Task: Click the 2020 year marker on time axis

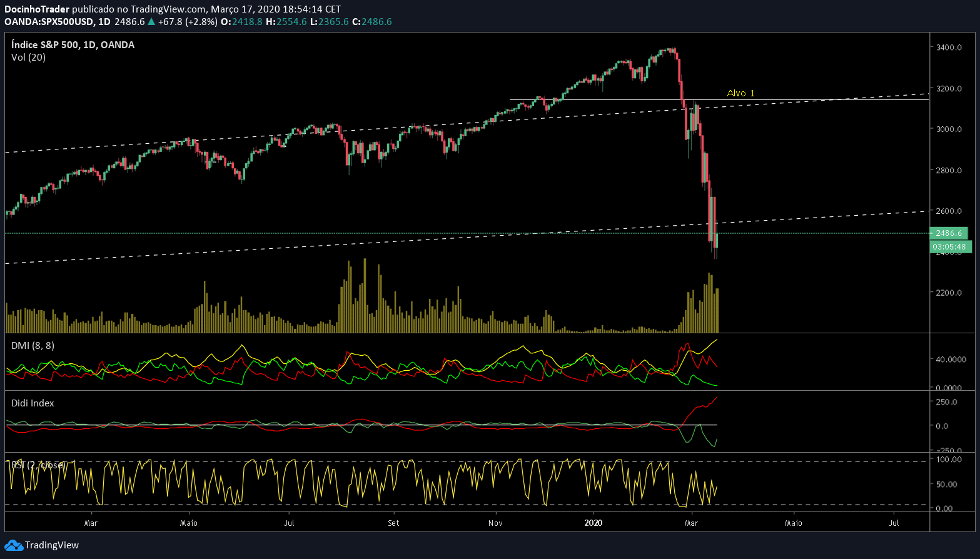Action: click(593, 523)
